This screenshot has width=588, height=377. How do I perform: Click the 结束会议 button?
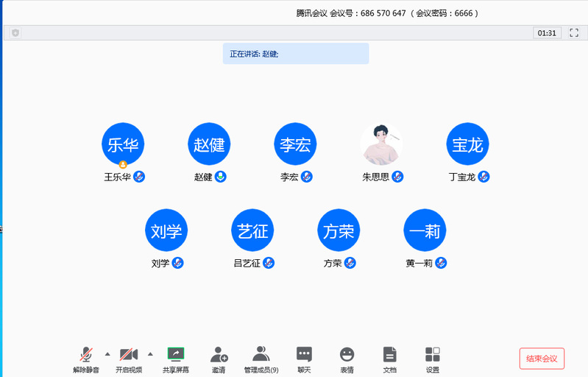click(542, 359)
